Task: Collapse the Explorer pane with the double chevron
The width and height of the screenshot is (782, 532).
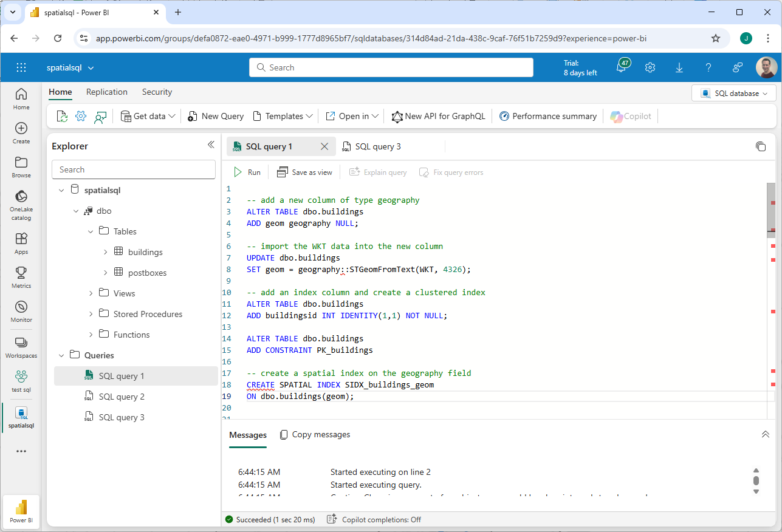Action: click(x=211, y=145)
